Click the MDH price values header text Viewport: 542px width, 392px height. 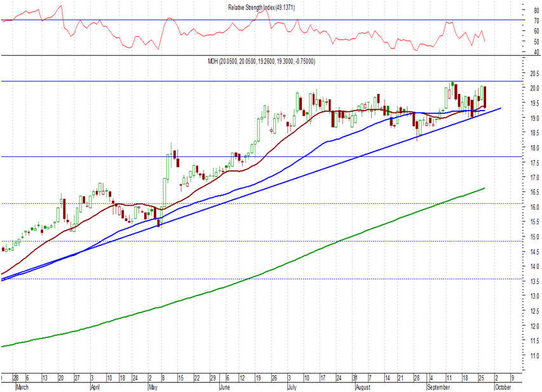tap(261, 62)
